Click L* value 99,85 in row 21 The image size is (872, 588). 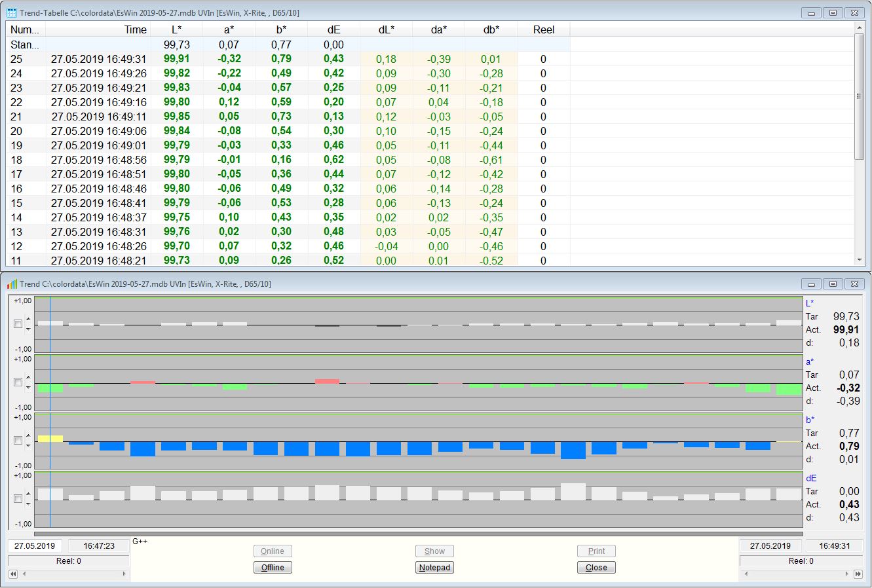[x=177, y=117]
